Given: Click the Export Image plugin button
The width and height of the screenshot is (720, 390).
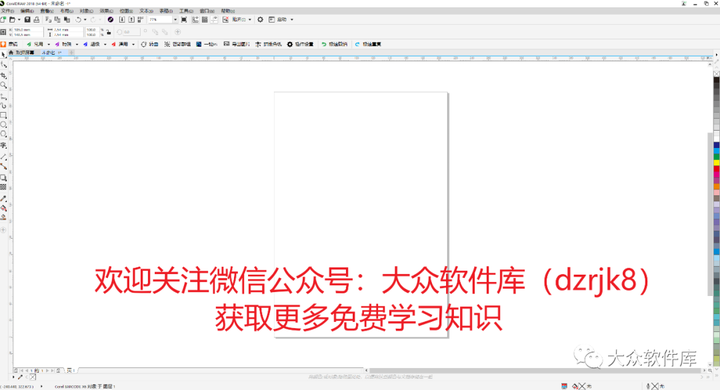Looking at the screenshot, I should 236,44.
